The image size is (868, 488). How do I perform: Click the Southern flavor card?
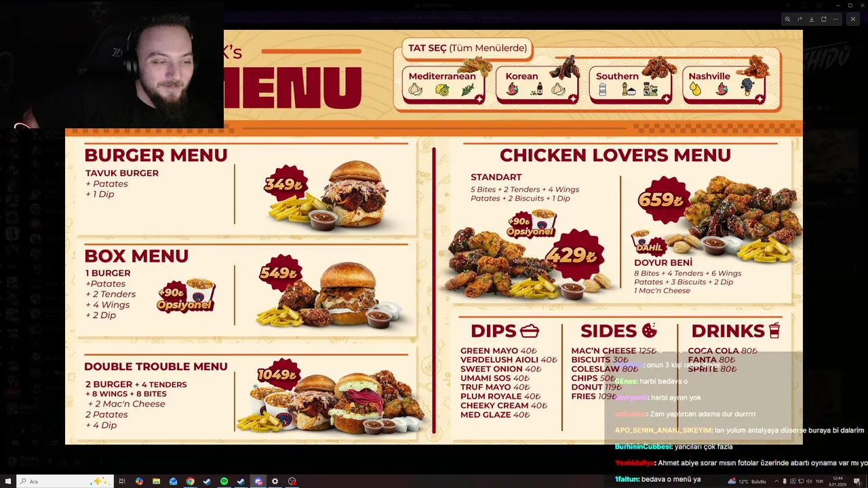point(631,84)
